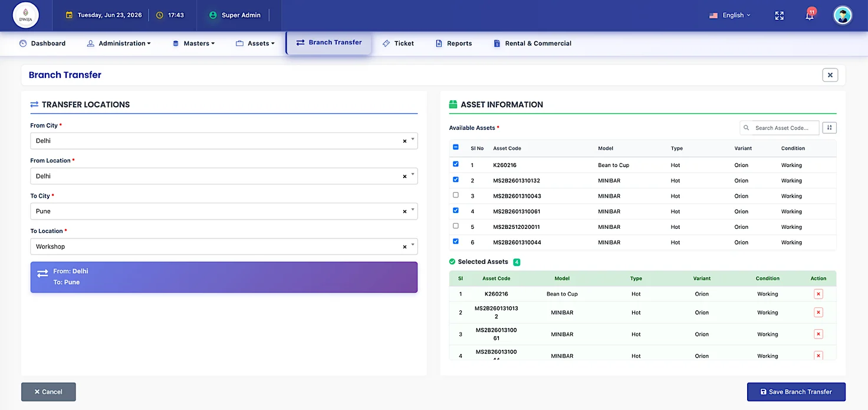Click the Action column header
This screenshot has width=868, height=410.
coord(818,278)
